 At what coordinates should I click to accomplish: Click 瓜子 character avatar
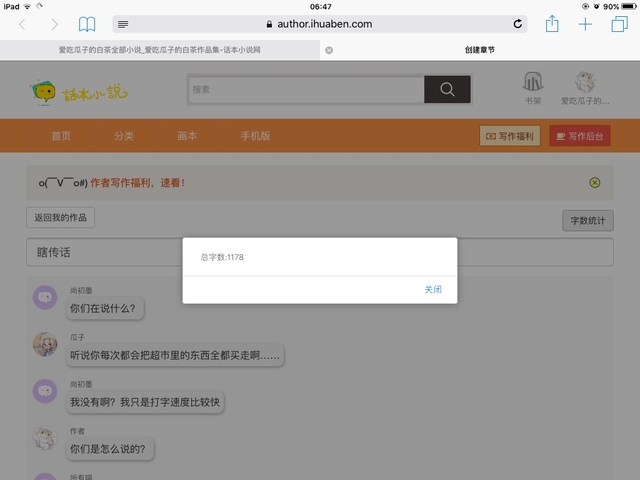45,344
